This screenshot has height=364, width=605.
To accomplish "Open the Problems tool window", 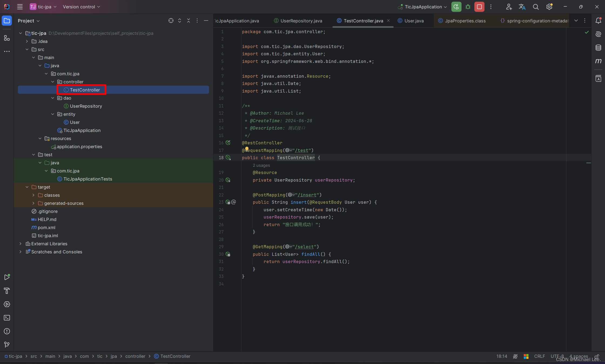I will (x=7, y=331).
